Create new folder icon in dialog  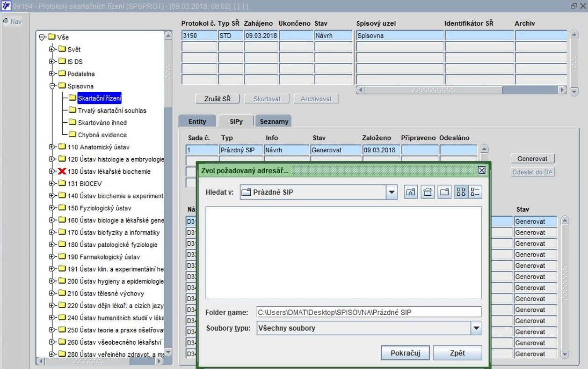pos(444,192)
